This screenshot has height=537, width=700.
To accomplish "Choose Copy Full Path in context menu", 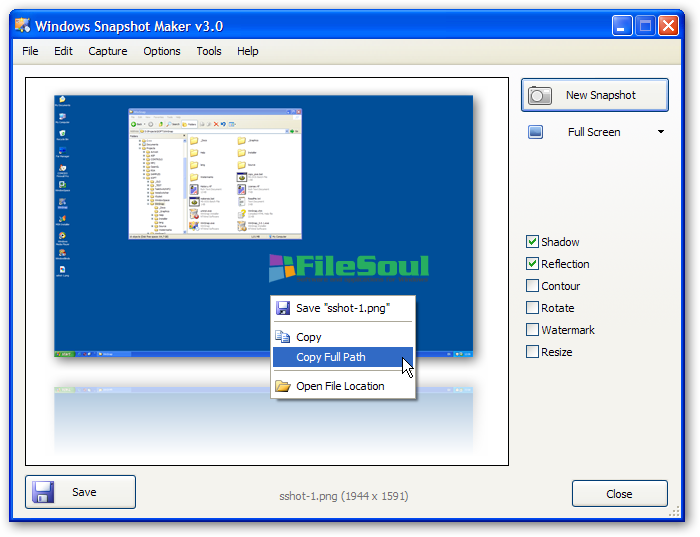I will [x=343, y=357].
